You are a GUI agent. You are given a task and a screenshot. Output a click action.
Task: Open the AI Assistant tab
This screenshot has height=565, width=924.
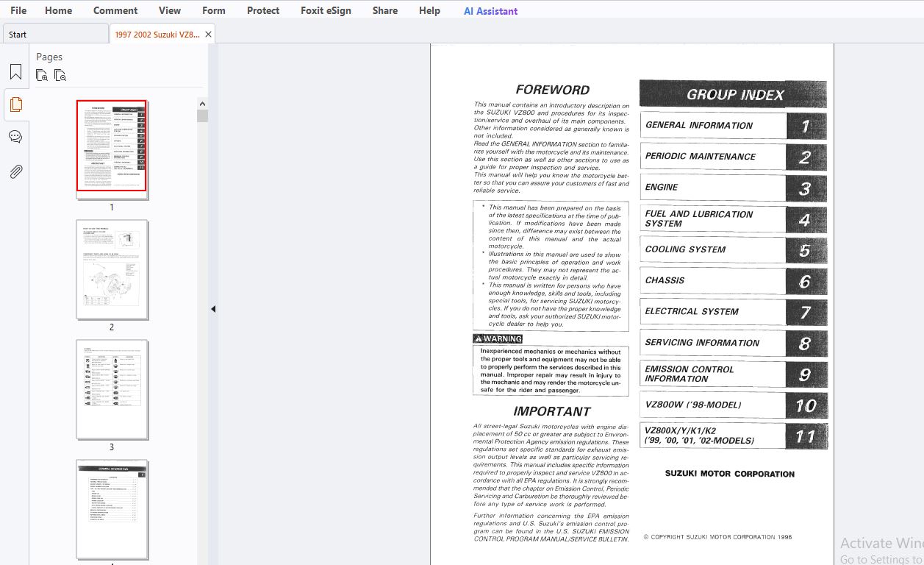490,11
